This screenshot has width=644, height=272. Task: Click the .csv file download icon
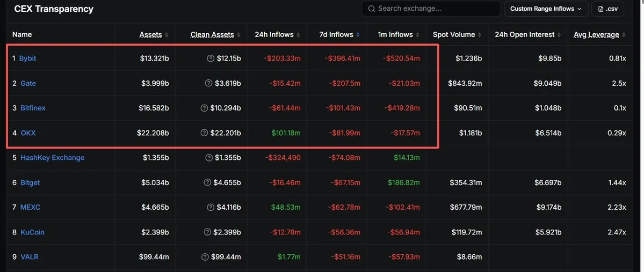[601, 9]
